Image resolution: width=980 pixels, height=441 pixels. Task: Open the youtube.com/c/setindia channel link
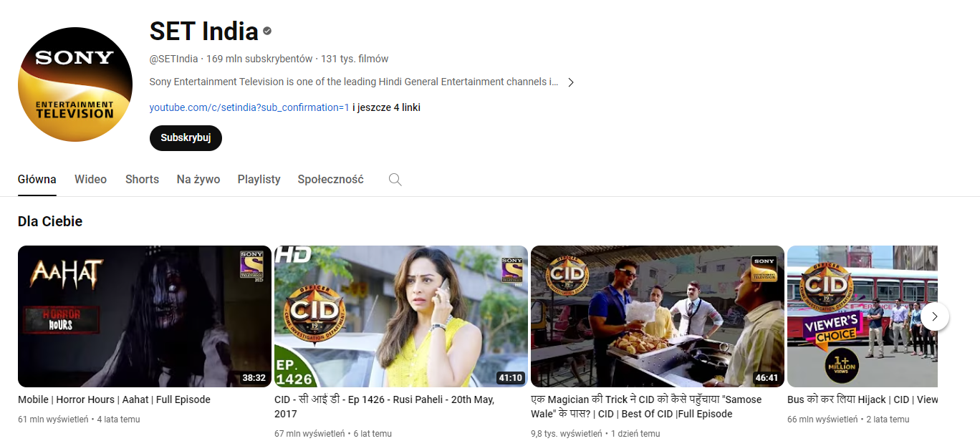point(249,107)
